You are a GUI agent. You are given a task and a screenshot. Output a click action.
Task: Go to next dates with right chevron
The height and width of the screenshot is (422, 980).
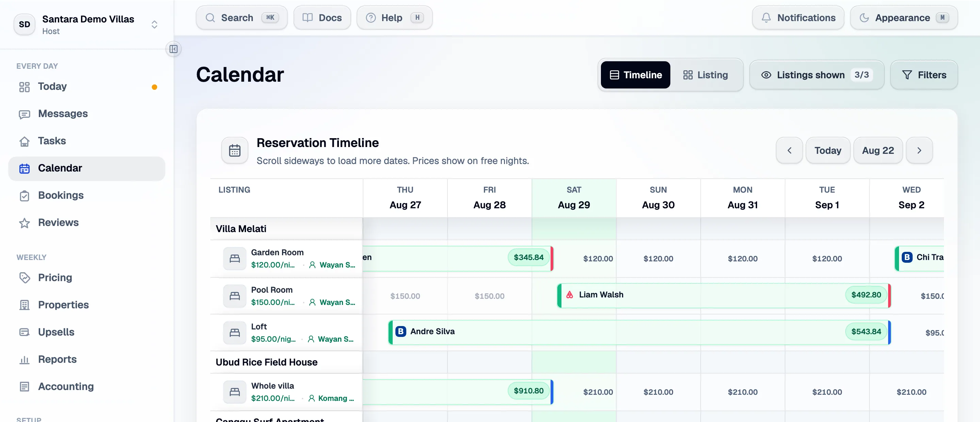(919, 151)
